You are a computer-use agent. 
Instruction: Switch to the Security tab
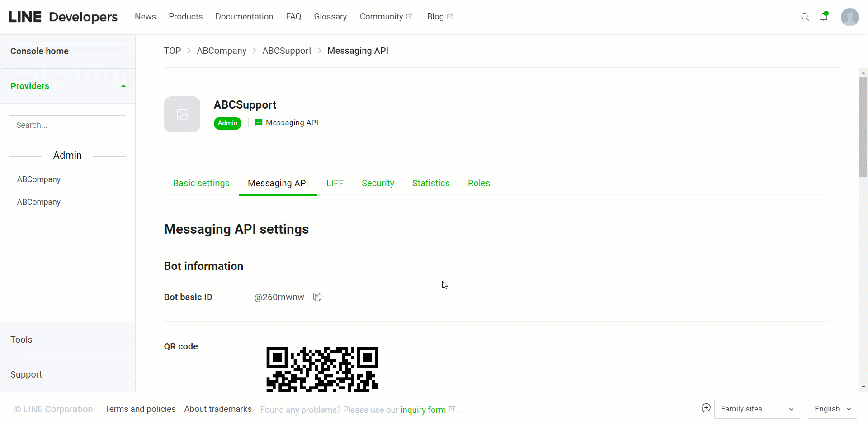pos(377,183)
